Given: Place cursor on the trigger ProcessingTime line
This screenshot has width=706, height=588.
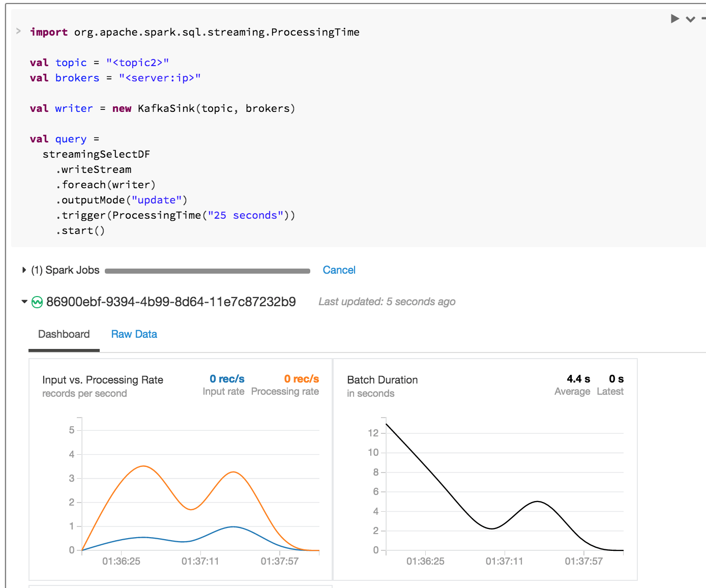Looking at the screenshot, I should coord(175,215).
